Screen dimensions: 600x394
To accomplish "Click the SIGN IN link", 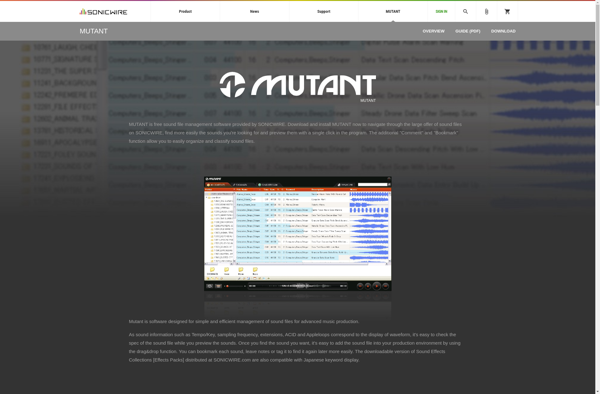I will point(441,11).
